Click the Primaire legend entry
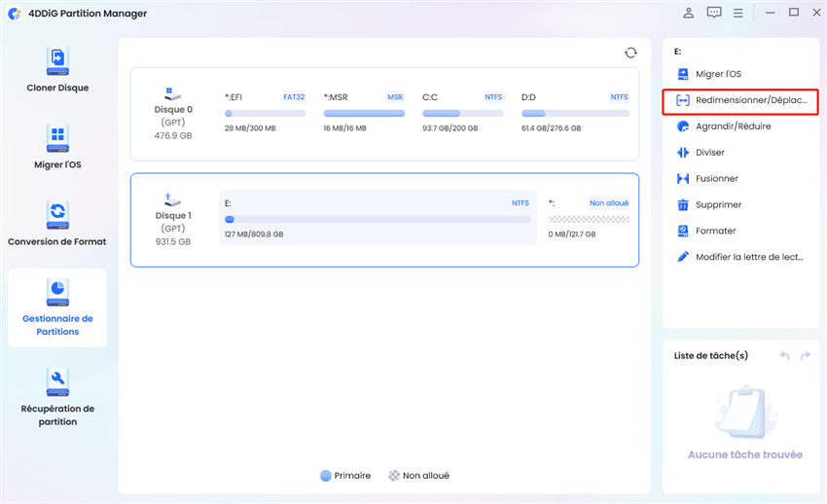Image resolution: width=827 pixels, height=504 pixels. click(x=345, y=476)
